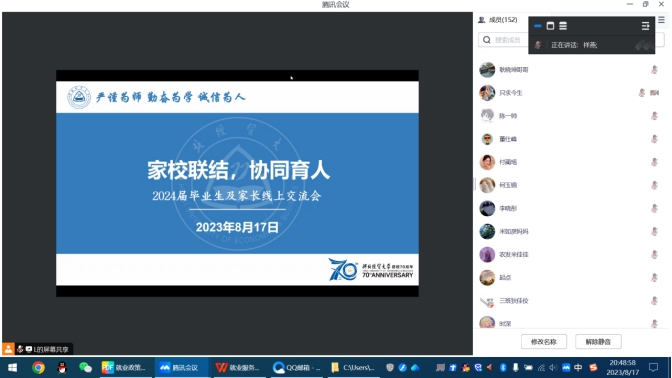The image size is (672, 378).
Task: Select the compact blue bar view icon
Action: point(538,26)
